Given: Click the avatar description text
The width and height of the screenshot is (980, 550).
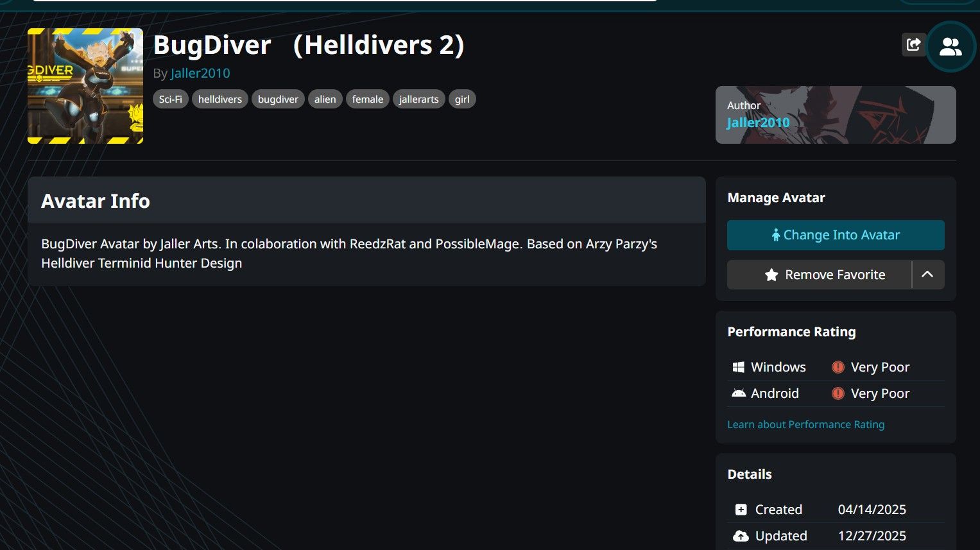Looking at the screenshot, I should point(349,254).
